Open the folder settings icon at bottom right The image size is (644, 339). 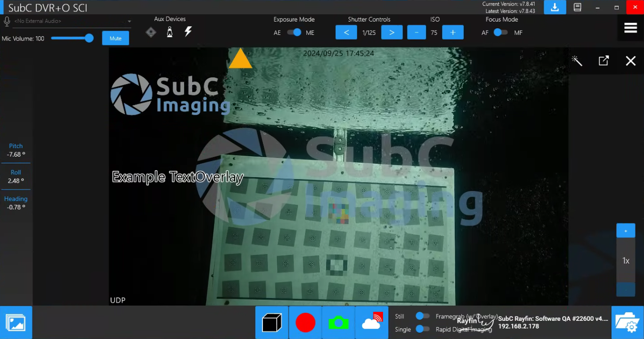coord(627,323)
